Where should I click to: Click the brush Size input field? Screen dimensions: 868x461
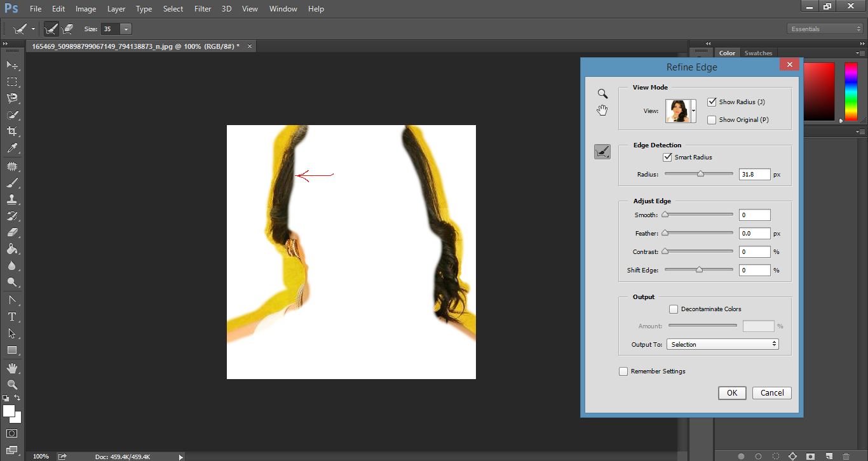pos(110,29)
